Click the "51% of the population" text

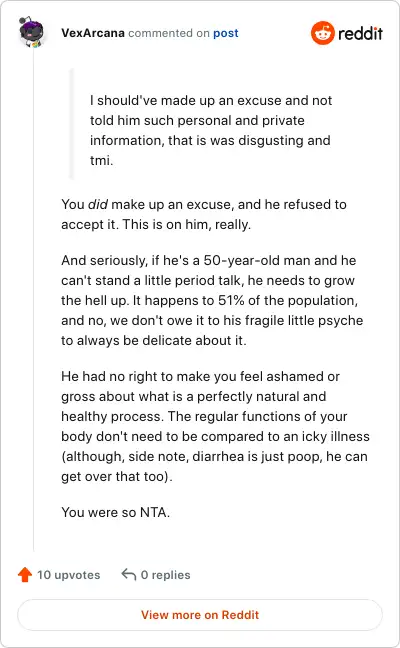tap(288, 300)
